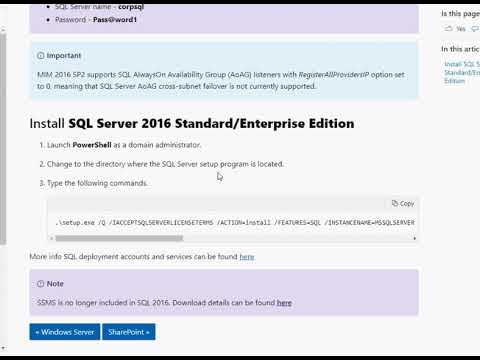Open SSMS download details 'here' link
The width and height of the screenshot is (480, 360).
[284, 303]
